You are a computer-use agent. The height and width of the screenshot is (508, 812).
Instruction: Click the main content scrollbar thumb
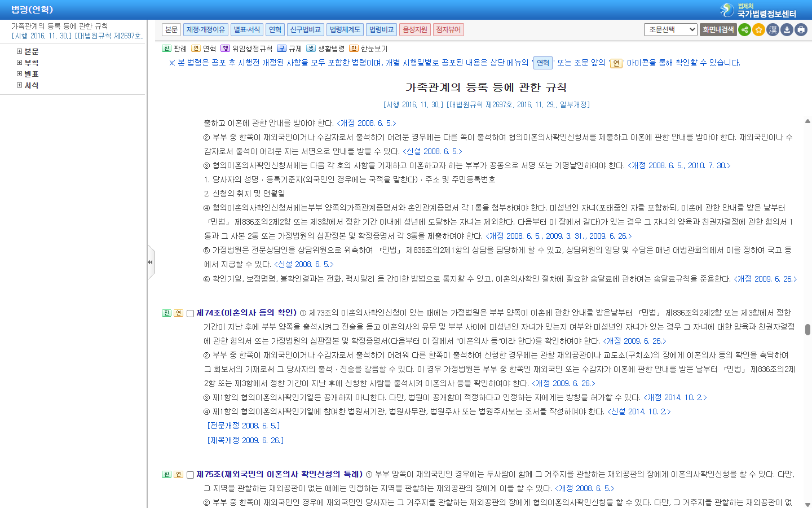807,329
